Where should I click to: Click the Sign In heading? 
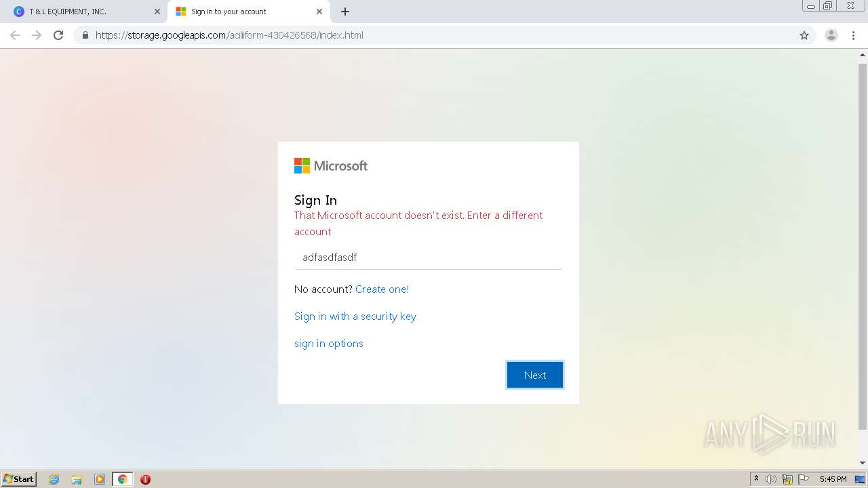(315, 200)
